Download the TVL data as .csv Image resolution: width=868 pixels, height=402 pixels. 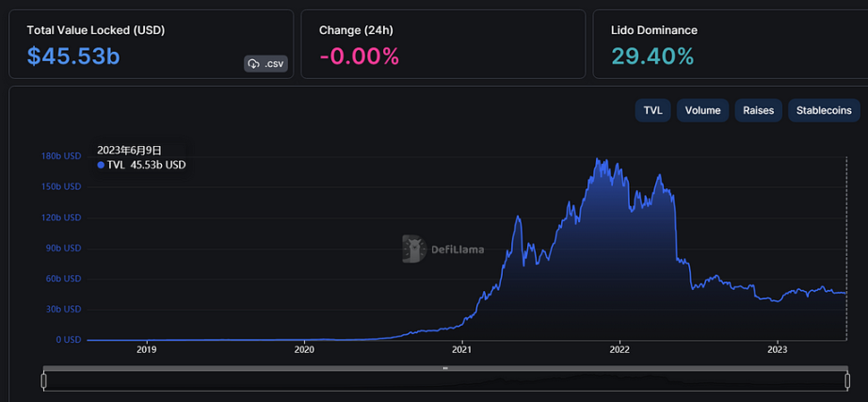(x=265, y=64)
